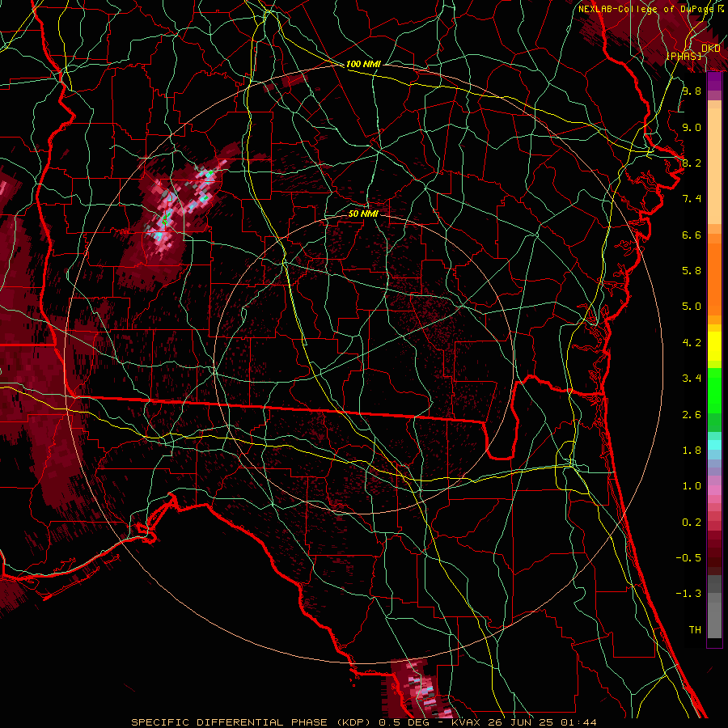The height and width of the screenshot is (728, 728).
Task: Select the purple top band of the color bar
Action: [714, 82]
